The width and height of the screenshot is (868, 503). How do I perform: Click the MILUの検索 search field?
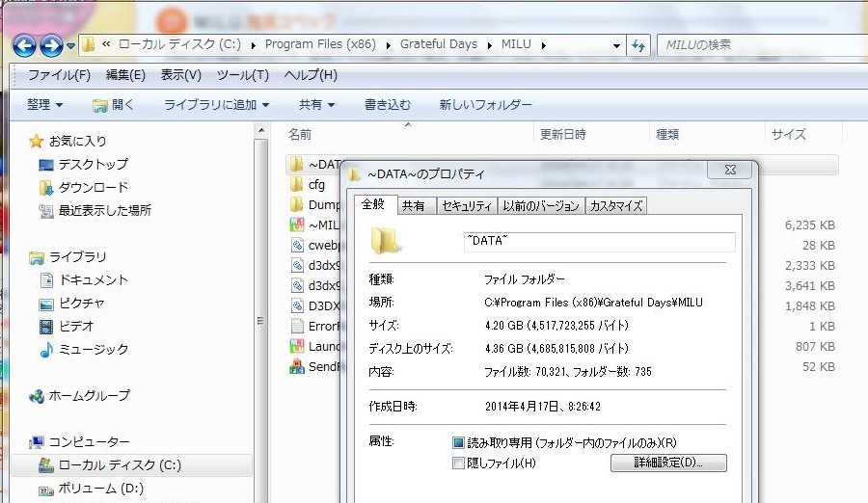(x=752, y=44)
